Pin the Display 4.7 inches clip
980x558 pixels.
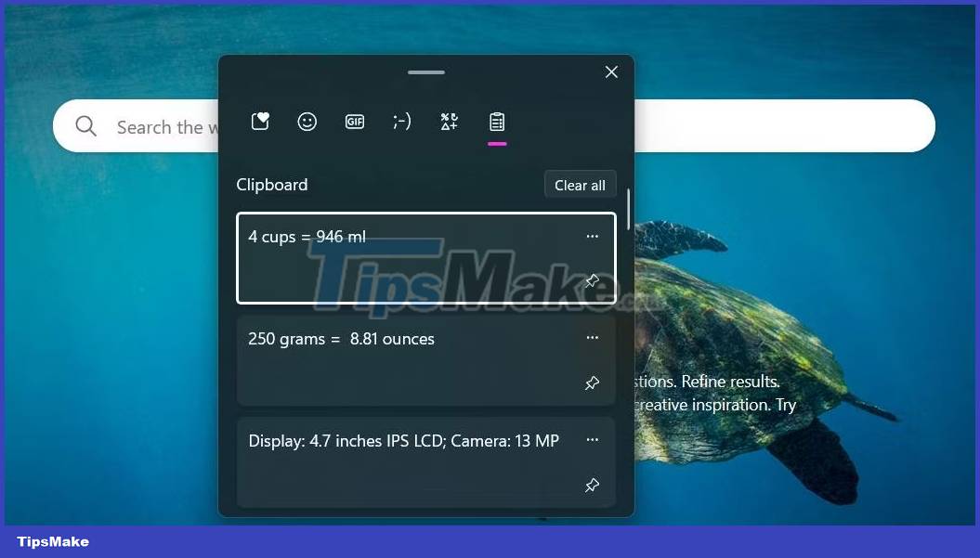(x=592, y=485)
